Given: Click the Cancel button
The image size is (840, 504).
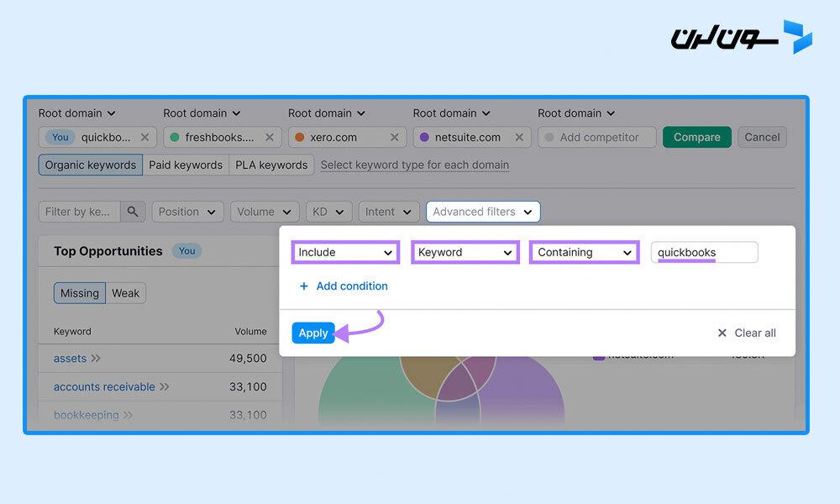Looking at the screenshot, I should point(763,137).
